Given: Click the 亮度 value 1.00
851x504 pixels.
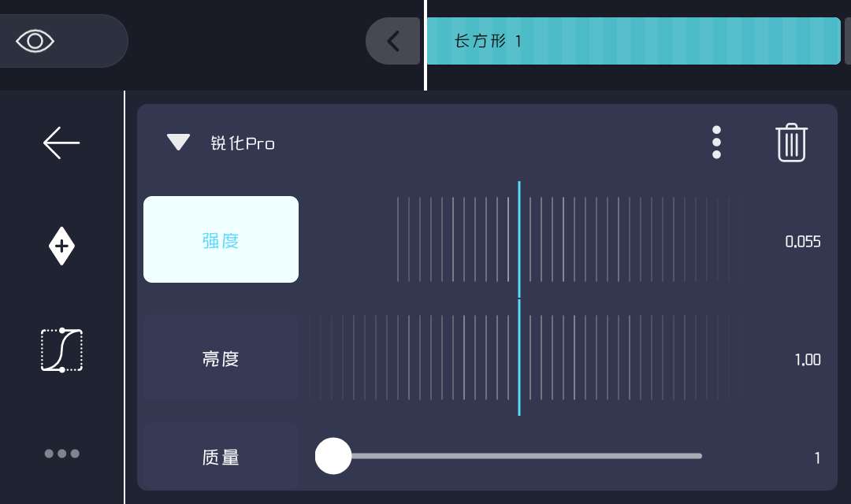Looking at the screenshot, I should pyautogui.click(x=808, y=360).
